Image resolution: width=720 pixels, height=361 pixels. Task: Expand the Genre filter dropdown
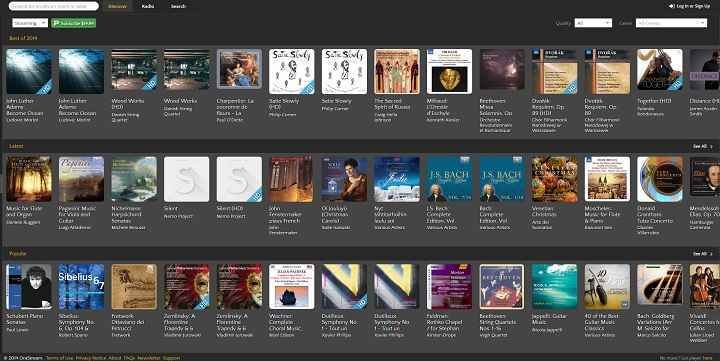671,23
